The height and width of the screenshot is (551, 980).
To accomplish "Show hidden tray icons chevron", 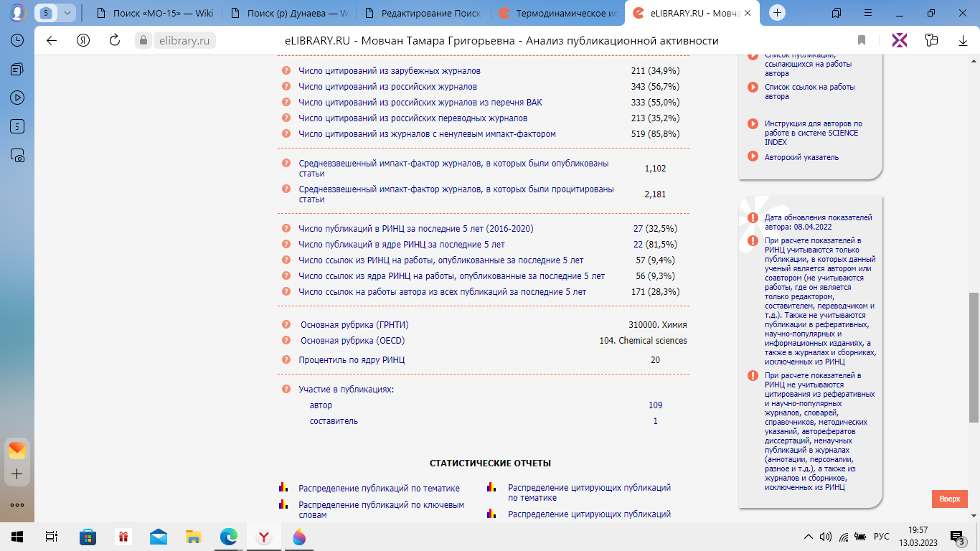I will (809, 536).
